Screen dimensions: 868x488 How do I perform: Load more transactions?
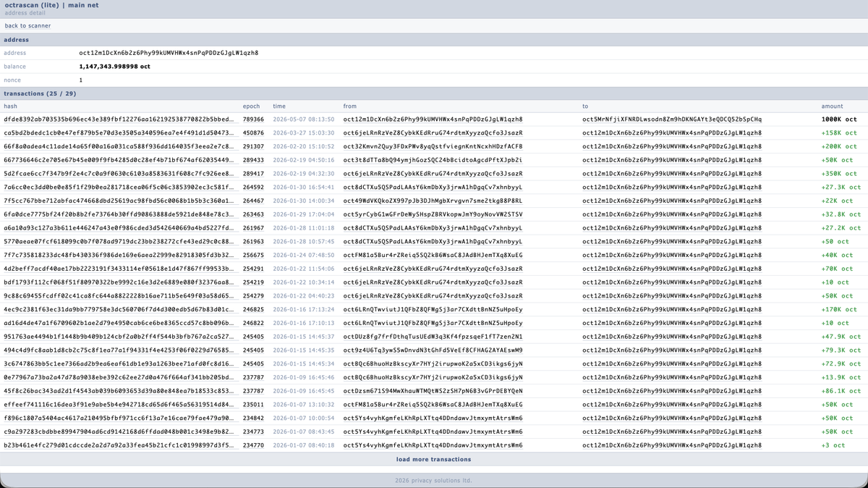tap(433, 459)
